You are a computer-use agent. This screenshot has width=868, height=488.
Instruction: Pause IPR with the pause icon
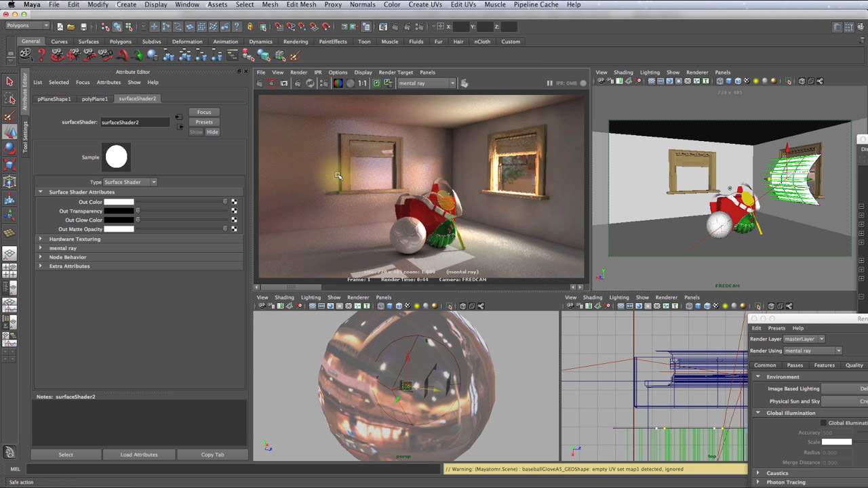[x=549, y=83]
